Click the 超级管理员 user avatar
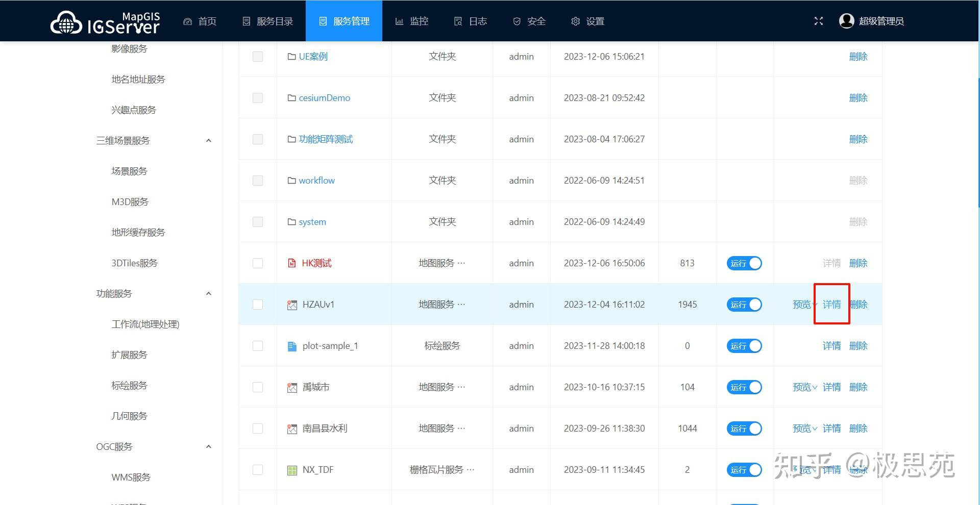 pyautogui.click(x=846, y=21)
